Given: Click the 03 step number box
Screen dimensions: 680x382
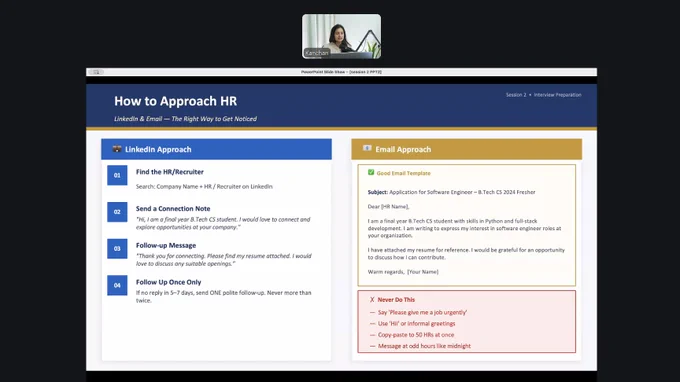Looking at the screenshot, I should 117,249.
